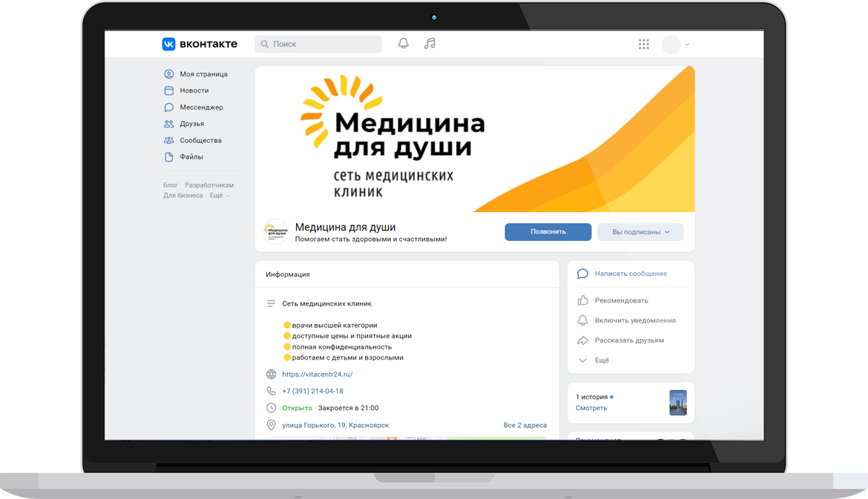Click the community cover banner image
The width and height of the screenshot is (868, 499).
[x=474, y=139]
